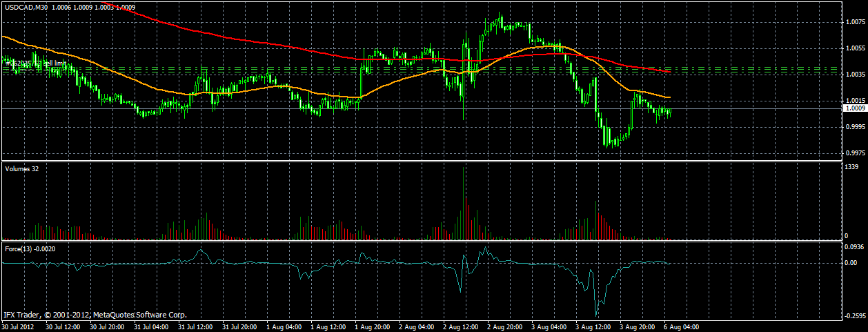Click the 30 Jul 12:00 time label

[62, 326]
